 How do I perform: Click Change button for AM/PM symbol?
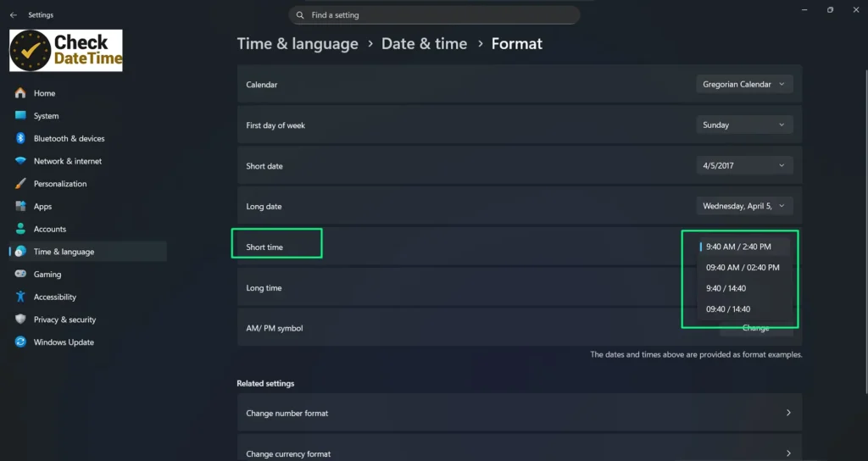tap(756, 328)
